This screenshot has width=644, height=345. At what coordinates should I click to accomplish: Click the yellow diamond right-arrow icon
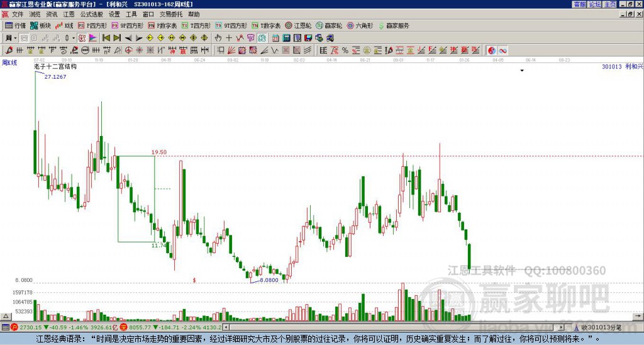click(x=160, y=38)
